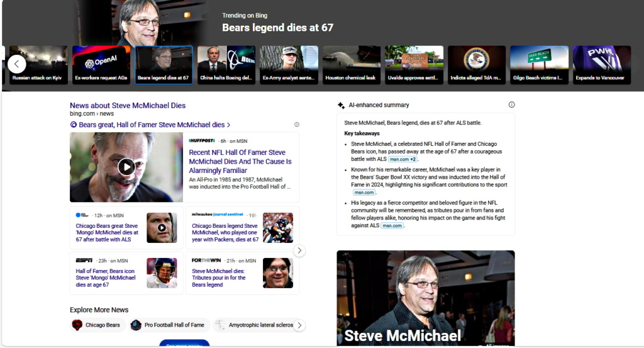Click the Chicago Bears logo icon in chip
The image size is (644, 348).
(x=77, y=325)
